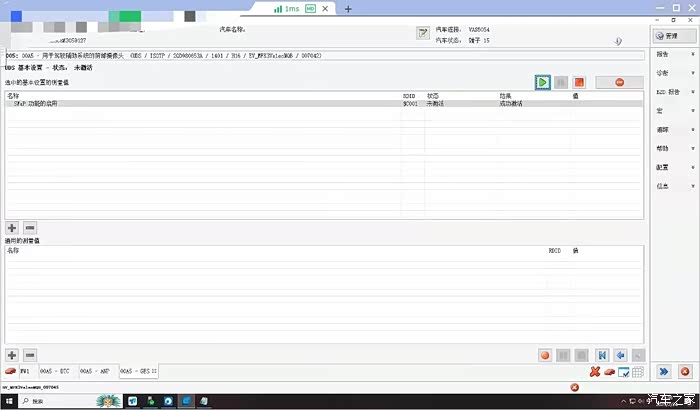
Task: Click the red X icon in bottom bar
Action: [594, 372]
